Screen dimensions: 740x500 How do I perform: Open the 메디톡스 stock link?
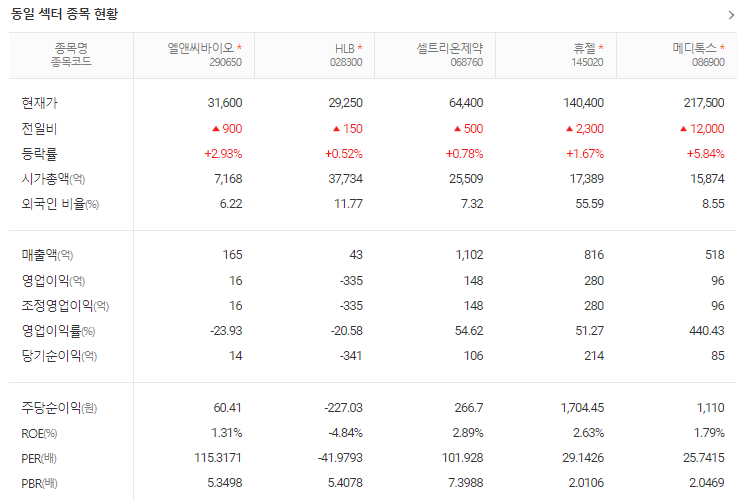point(694,48)
